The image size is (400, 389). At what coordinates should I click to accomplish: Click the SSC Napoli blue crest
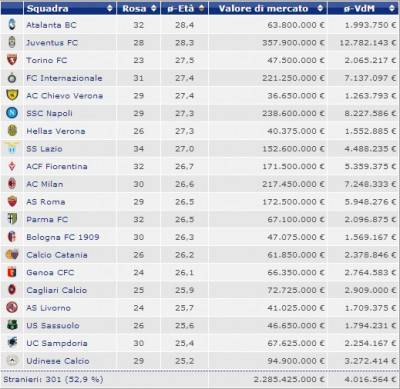click(x=12, y=113)
